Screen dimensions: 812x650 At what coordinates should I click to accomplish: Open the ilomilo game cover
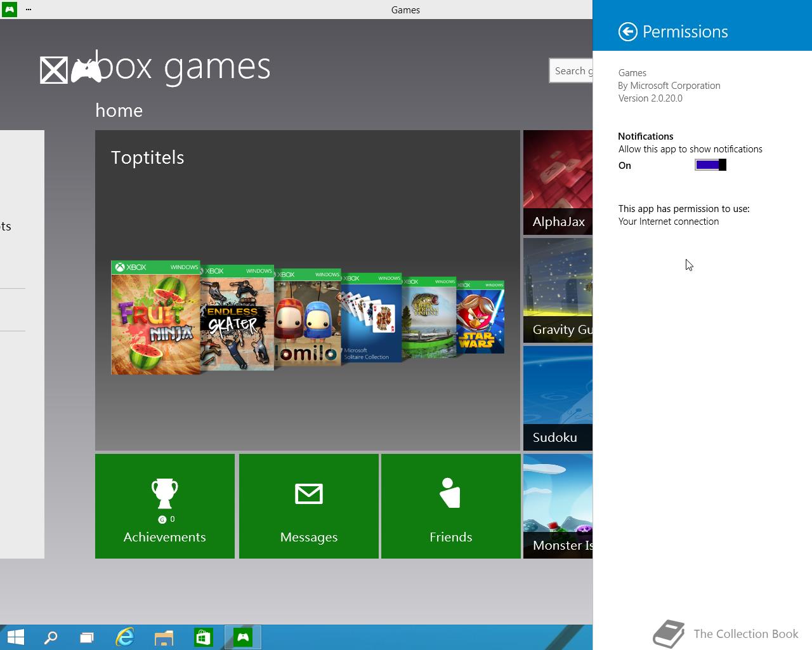tap(308, 317)
